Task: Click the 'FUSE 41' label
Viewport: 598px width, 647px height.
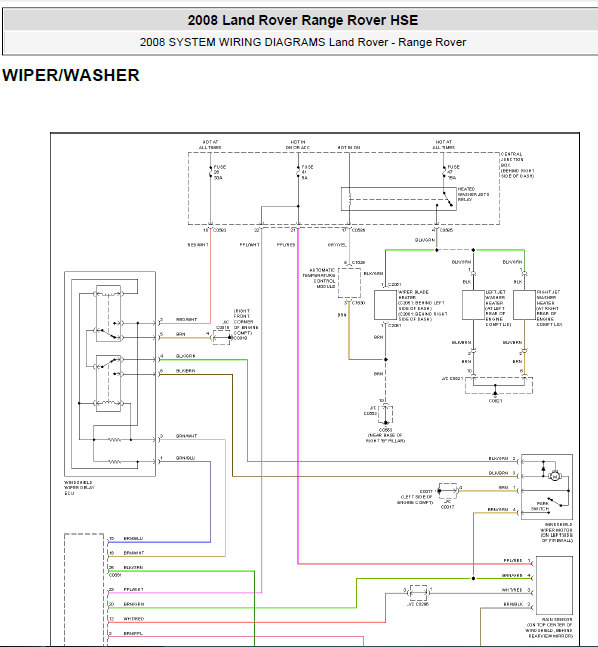Action: point(307,172)
